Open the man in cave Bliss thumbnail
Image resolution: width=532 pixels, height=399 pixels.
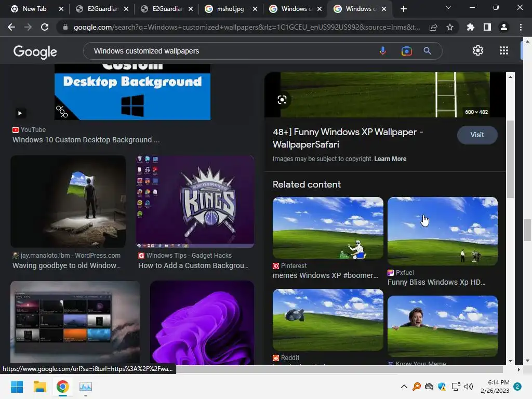[68, 202]
